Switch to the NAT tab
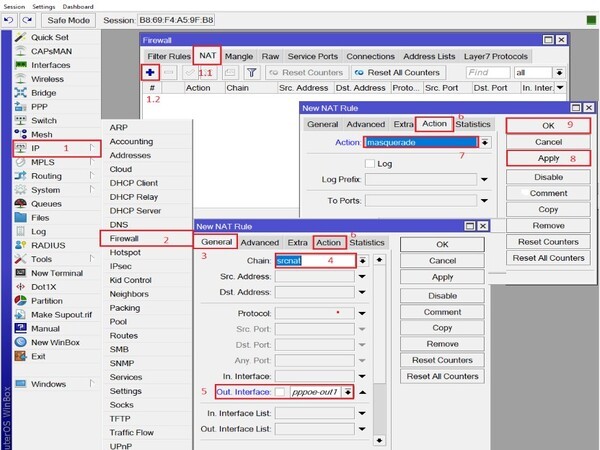 (207, 55)
